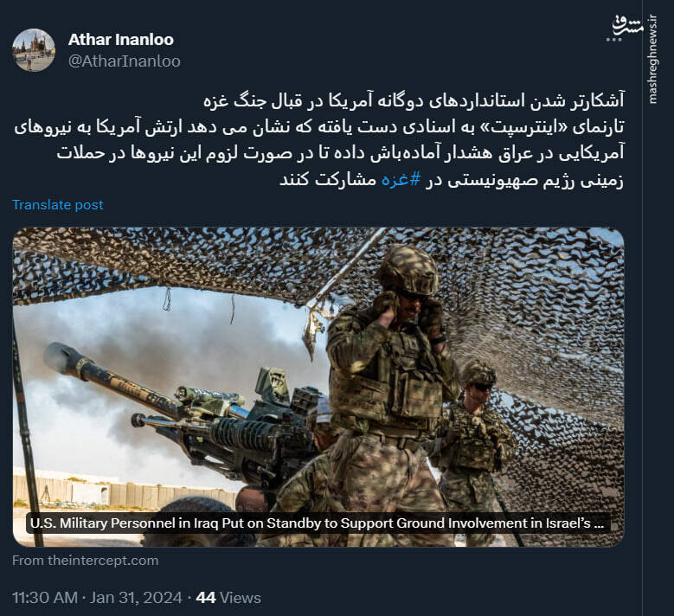Image resolution: width=674 pixels, height=616 pixels.
Task: Click the 44 Views counter
Action: coord(228,598)
